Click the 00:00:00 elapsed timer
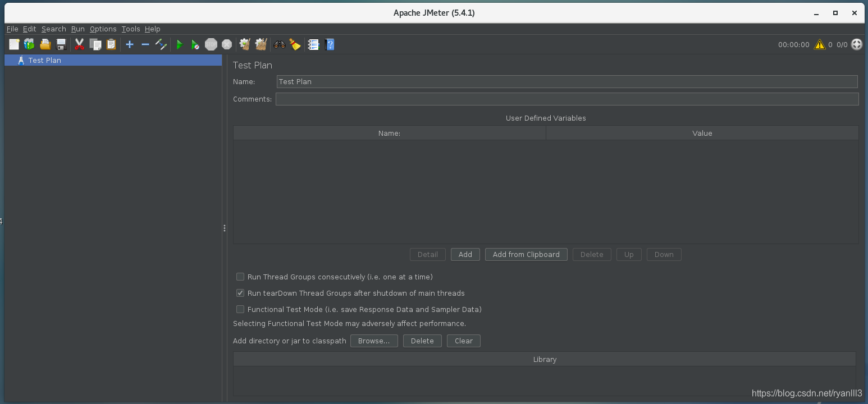 794,44
